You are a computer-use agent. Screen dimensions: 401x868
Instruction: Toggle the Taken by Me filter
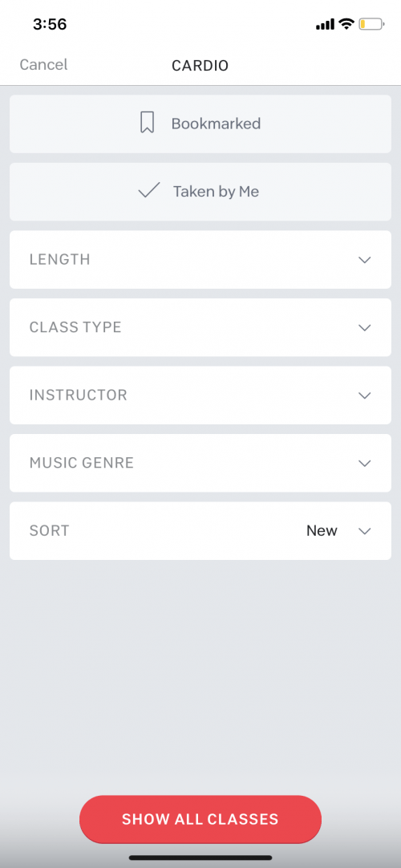click(x=200, y=192)
